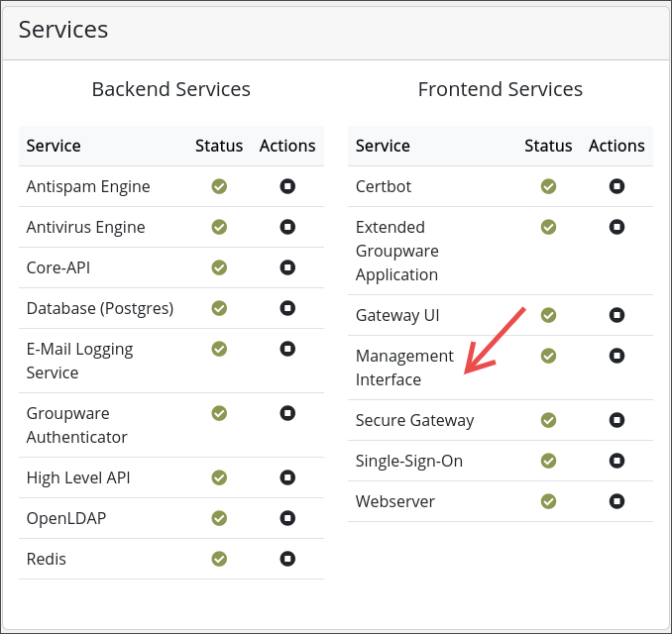Stop the Database (Postgres) service
This screenshot has width=672, height=634.
tap(287, 308)
